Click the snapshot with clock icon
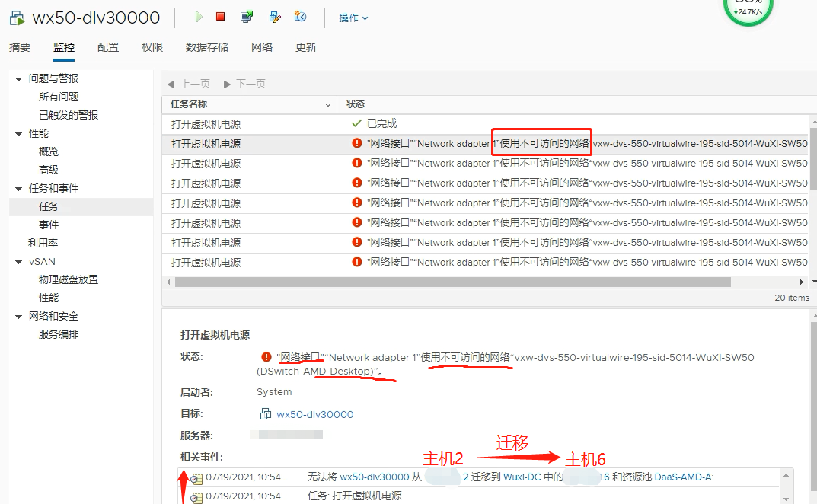This screenshot has height=504, width=817. pyautogui.click(x=299, y=17)
